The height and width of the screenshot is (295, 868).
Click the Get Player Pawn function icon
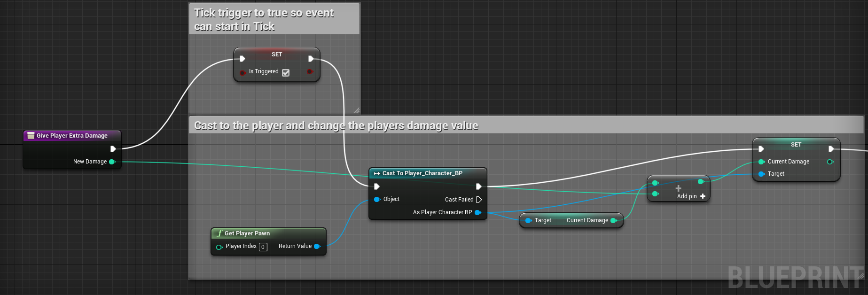[x=219, y=233]
